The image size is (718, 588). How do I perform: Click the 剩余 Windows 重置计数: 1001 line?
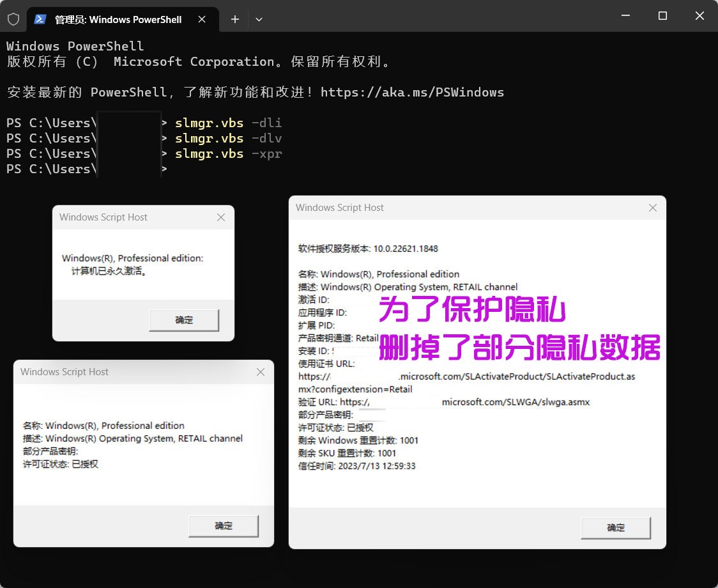pos(358,440)
